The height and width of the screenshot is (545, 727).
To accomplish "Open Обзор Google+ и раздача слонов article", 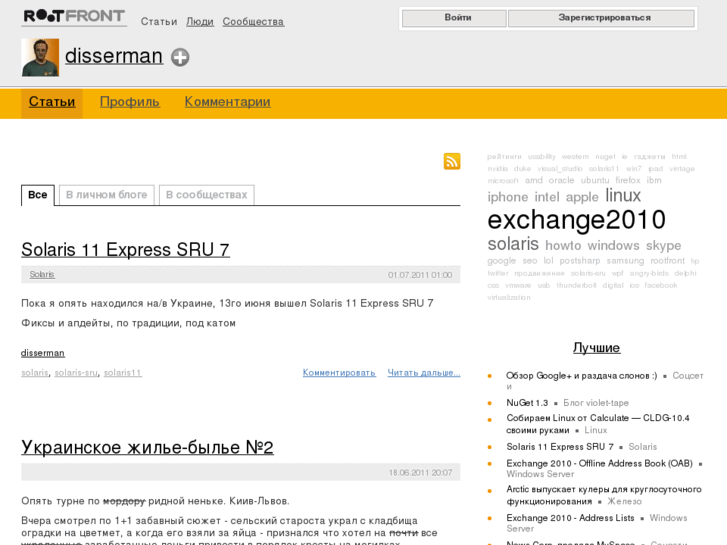I will [581, 376].
